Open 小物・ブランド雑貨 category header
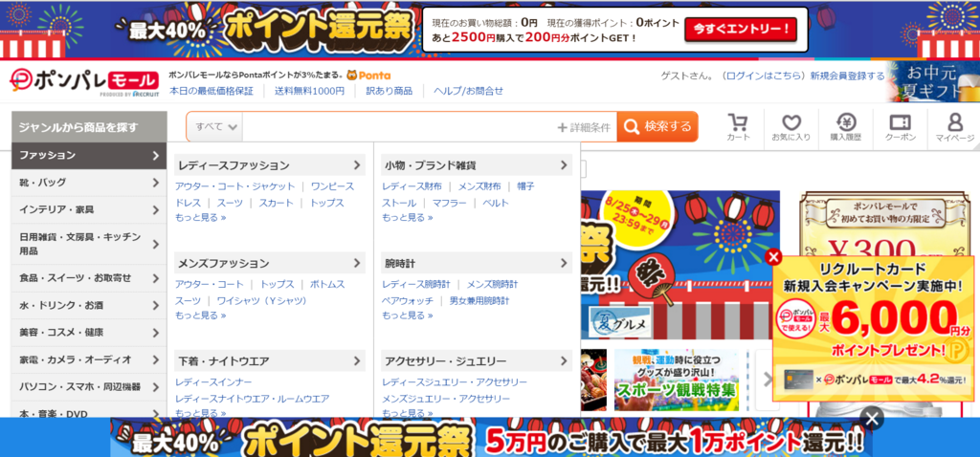 (477, 165)
